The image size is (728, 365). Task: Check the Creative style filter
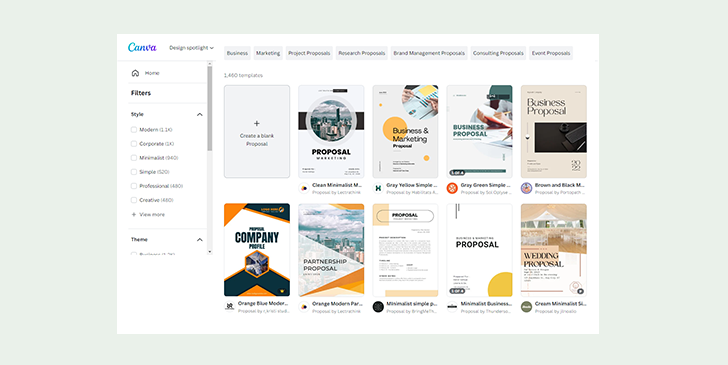(x=134, y=200)
